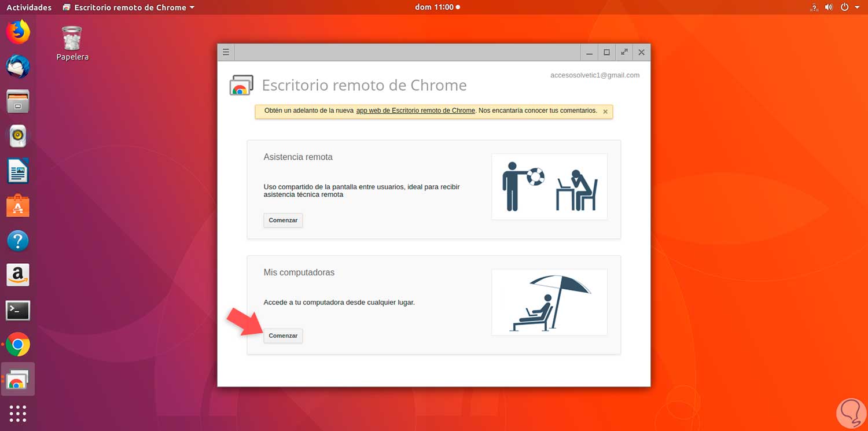Click the Mis computadoras beach umbrella illustration
Image resolution: width=868 pixels, height=431 pixels.
click(x=549, y=302)
